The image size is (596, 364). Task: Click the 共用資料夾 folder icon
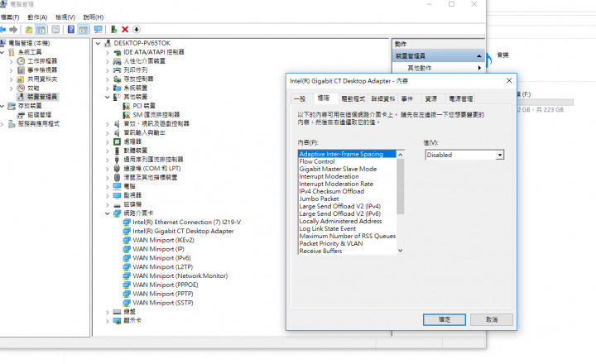(x=21, y=79)
